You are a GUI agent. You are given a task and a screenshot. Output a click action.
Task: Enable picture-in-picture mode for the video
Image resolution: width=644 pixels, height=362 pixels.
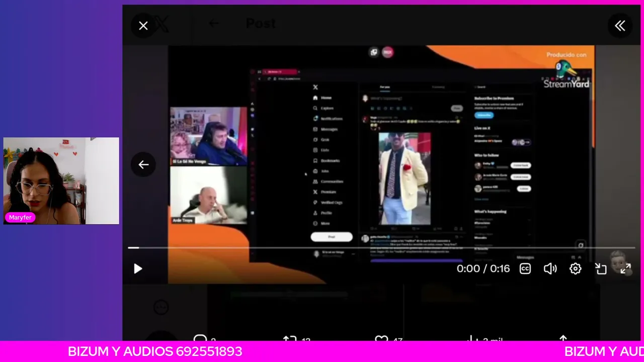(601, 269)
